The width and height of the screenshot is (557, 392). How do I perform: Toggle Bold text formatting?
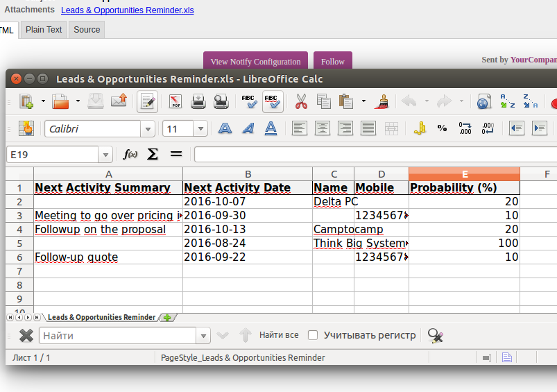click(x=225, y=128)
